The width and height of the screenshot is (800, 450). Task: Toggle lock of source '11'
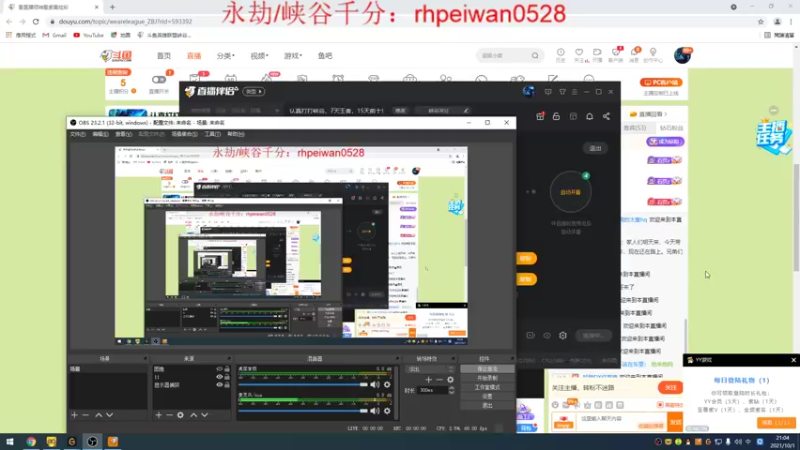[227, 377]
